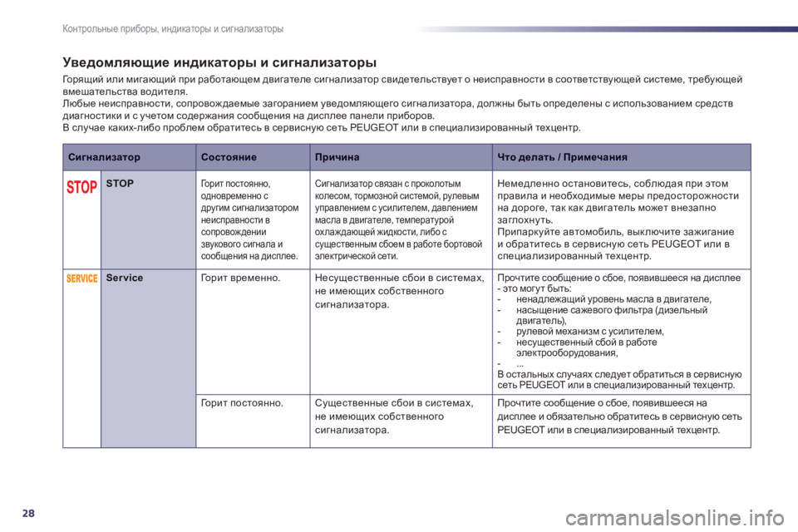Click the orange Service indicator icon
798x532 pixels.
82,278
